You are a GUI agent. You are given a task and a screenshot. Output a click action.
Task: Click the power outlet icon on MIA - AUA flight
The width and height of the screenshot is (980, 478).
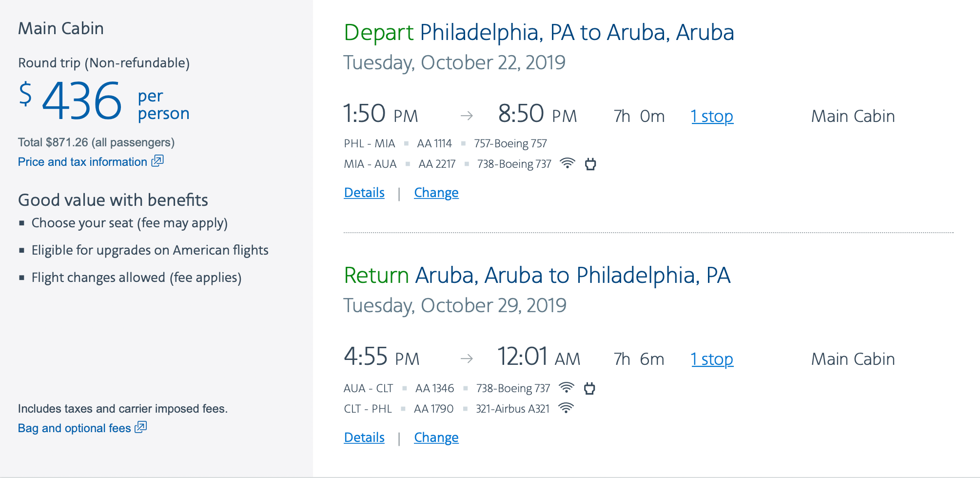pyautogui.click(x=590, y=164)
